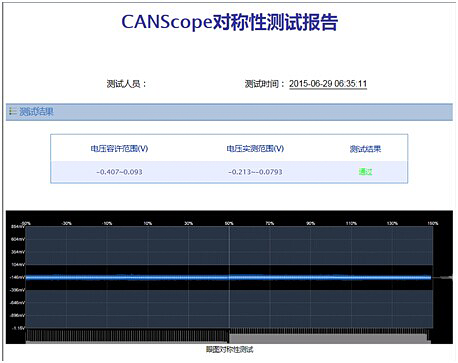Click the 测试结果 section header bar
The width and height of the screenshot is (458, 363).
(229, 112)
